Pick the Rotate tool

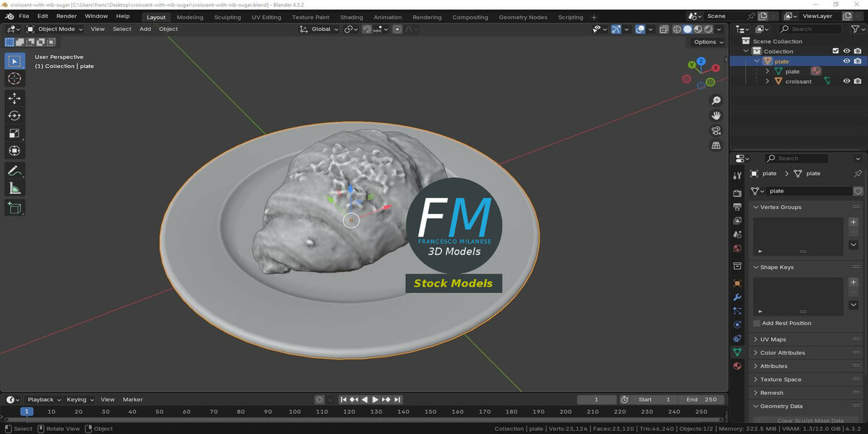(14, 116)
